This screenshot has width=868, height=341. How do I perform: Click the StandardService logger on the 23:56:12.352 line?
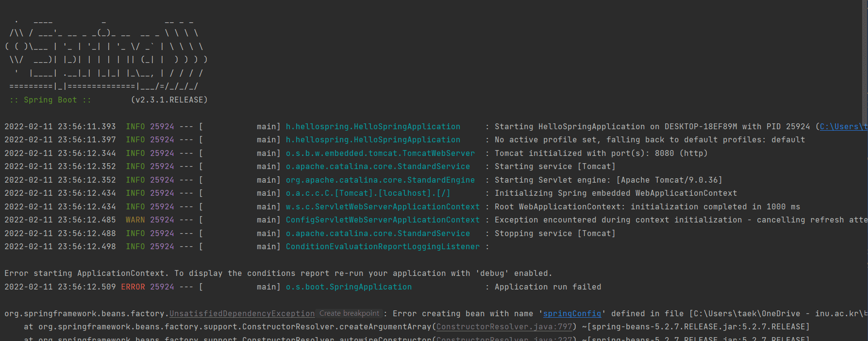(x=378, y=167)
